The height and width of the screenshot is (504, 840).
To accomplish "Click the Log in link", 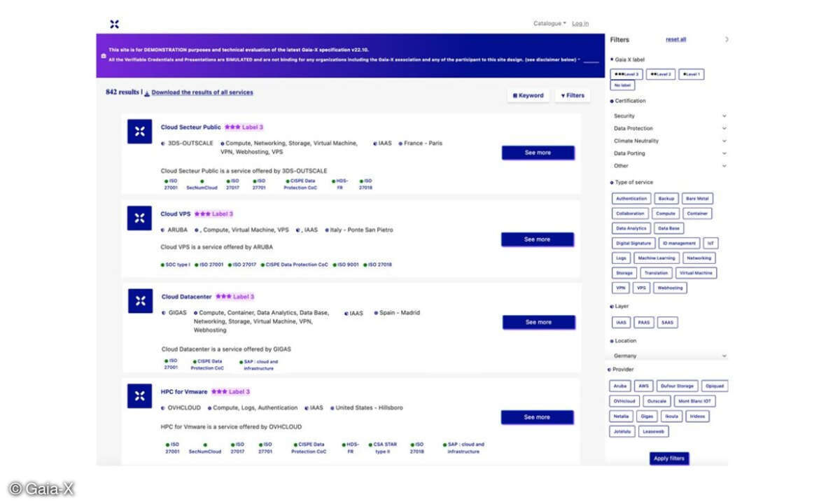I will 580,23.
